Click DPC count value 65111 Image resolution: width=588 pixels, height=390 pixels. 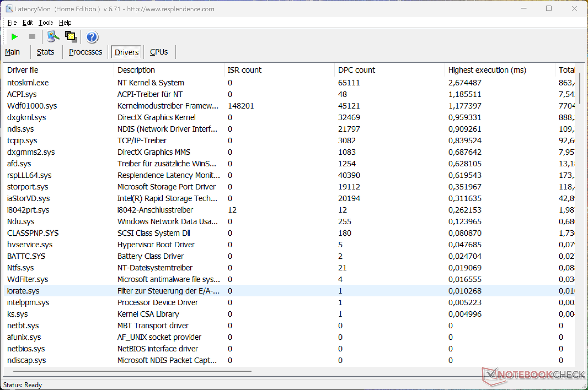coord(349,83)
